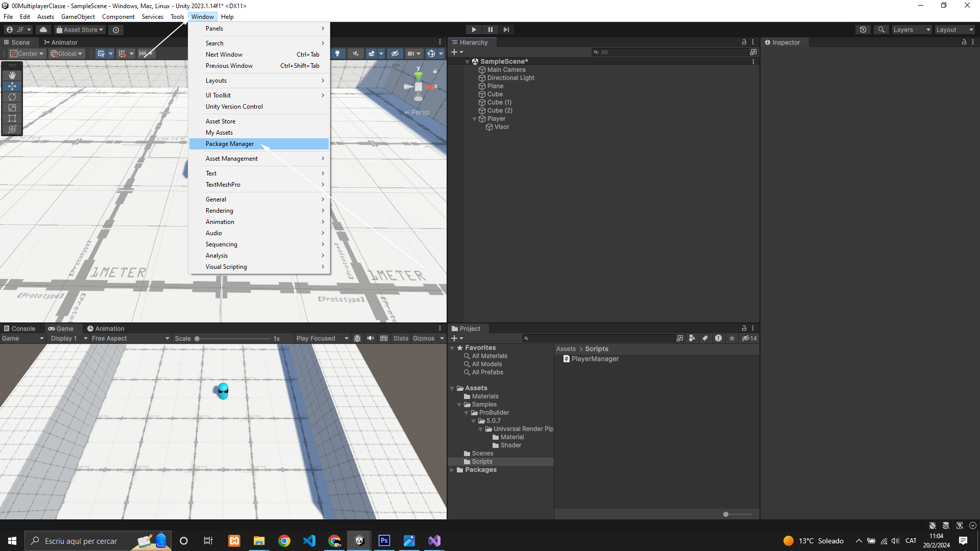
Task: Select the PlayerManager script asset
Action: pyautogui.click(x=595, y=359)
